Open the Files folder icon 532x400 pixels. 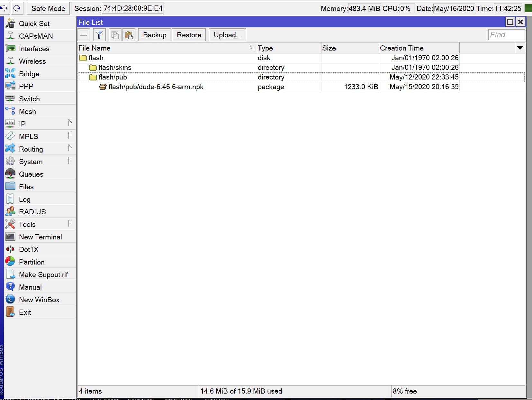click(10, 186)
